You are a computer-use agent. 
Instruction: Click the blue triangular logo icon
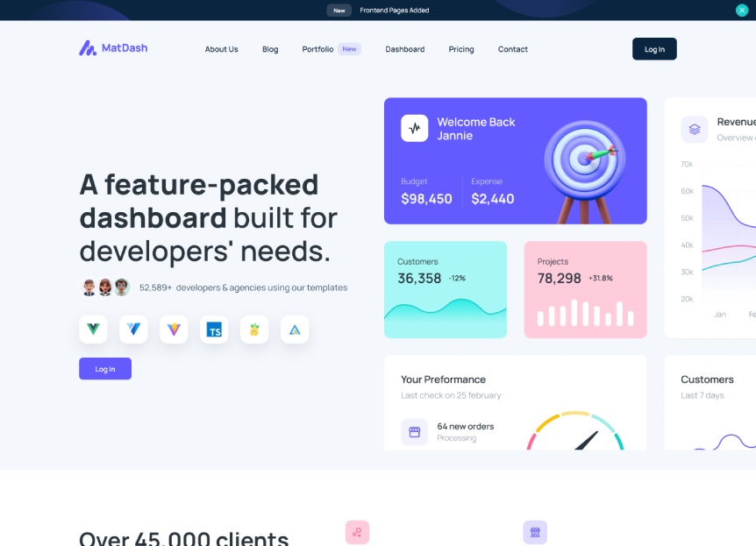point(295,330)
